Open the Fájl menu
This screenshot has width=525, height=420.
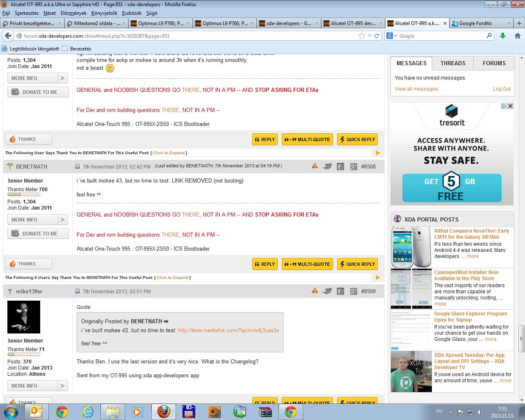[6, 13]
